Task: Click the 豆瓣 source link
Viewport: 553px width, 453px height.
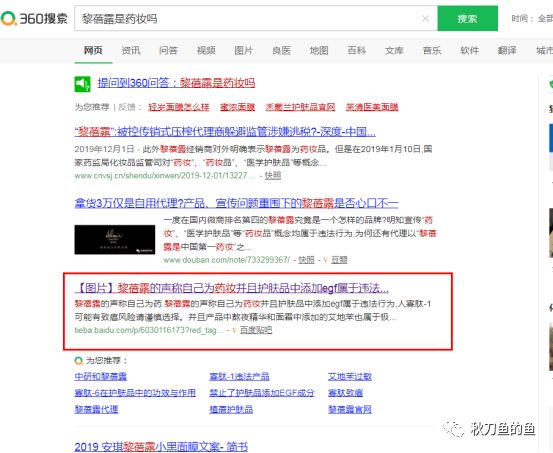Action: (x=339, y=260)
